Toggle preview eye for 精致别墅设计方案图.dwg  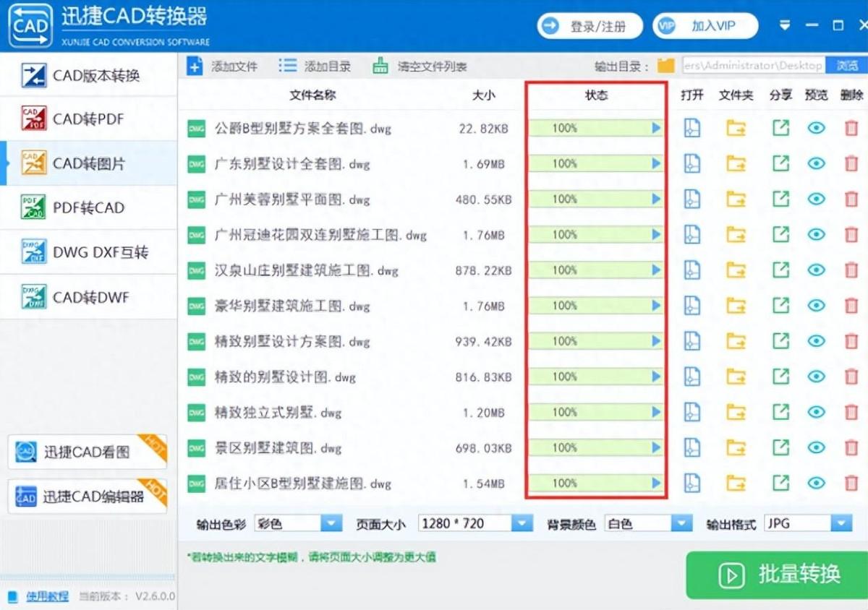click(817, 341)
